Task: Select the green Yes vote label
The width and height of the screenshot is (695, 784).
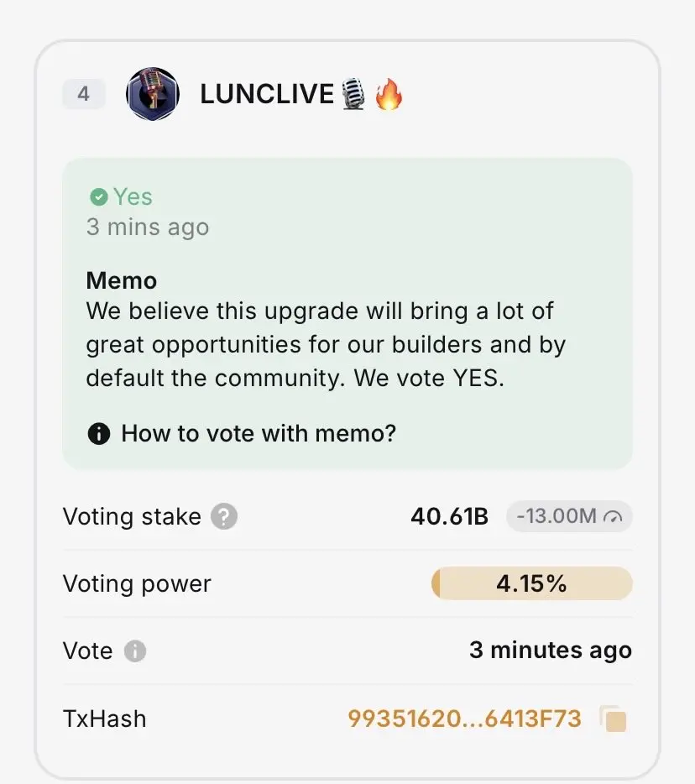Action: click(133, 197)
